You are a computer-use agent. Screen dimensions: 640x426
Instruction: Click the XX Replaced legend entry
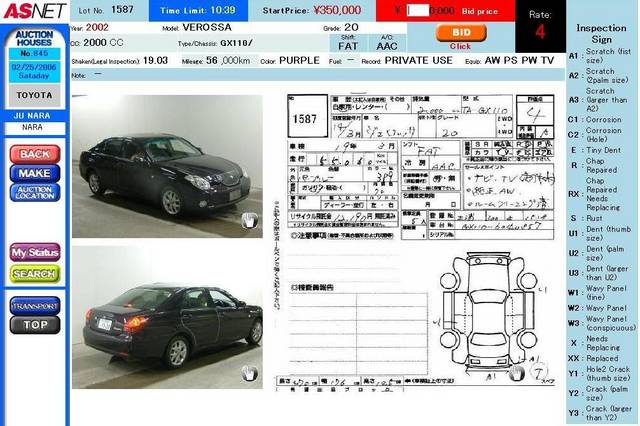click(x=593, y=359)
